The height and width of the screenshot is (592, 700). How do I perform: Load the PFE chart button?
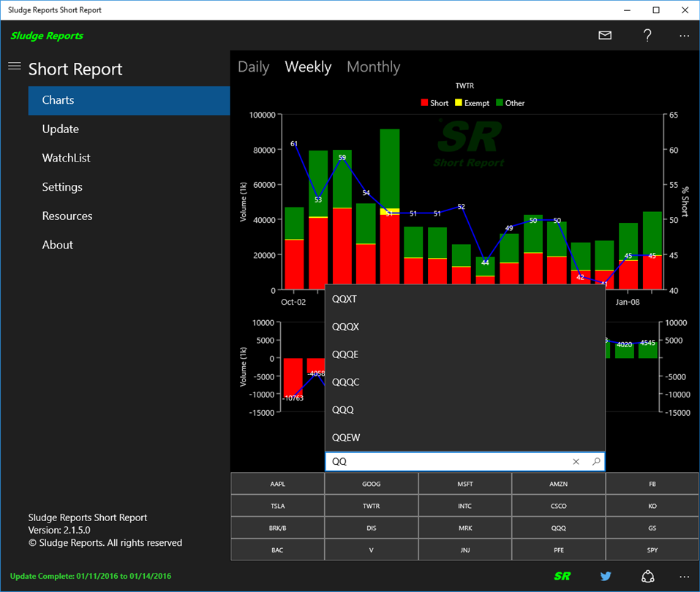click(x=559, y=550)
